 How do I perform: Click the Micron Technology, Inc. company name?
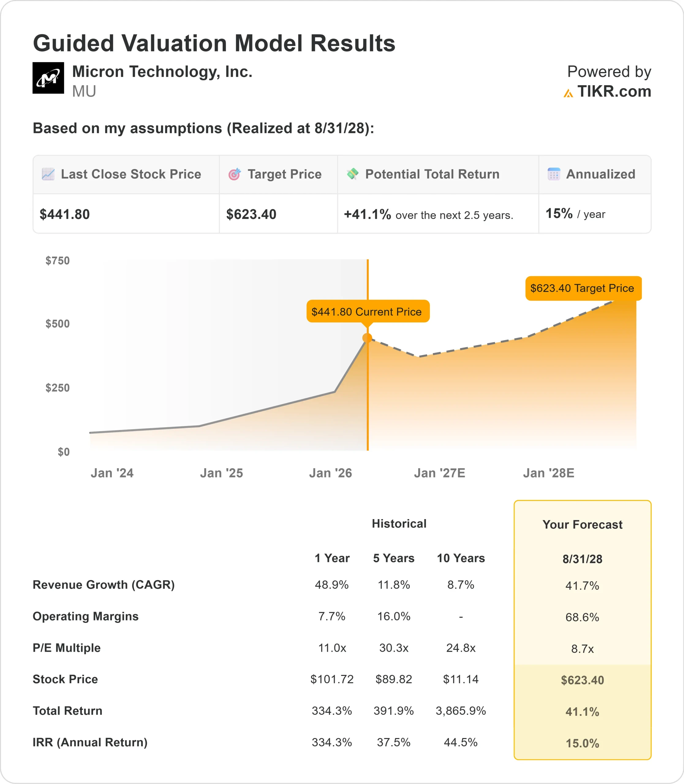(162, 72)
